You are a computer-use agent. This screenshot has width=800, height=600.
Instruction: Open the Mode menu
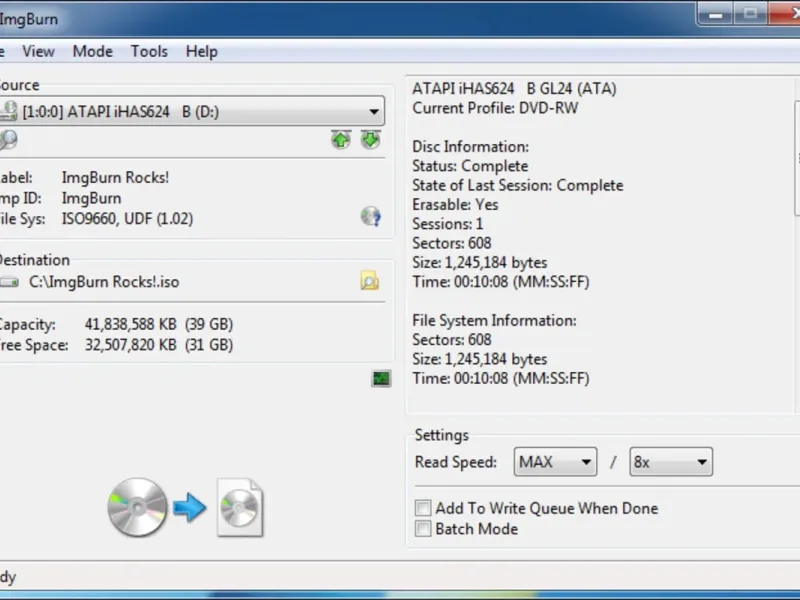(92, 52)
